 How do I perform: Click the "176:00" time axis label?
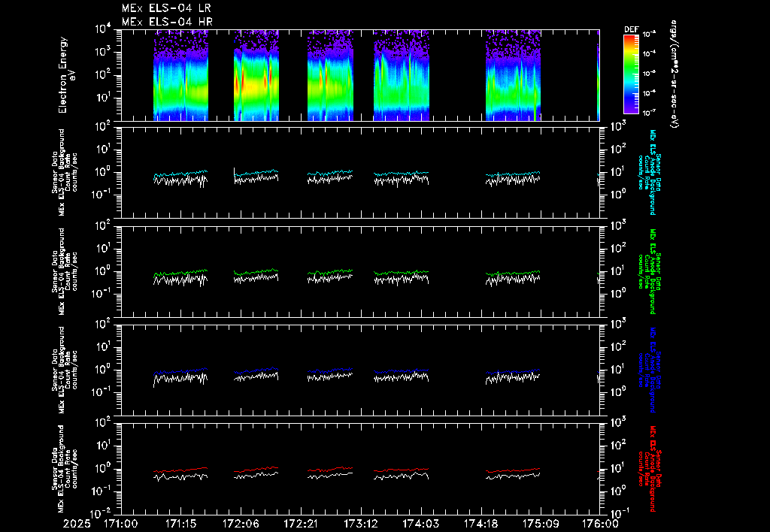[x=601, y=524]
